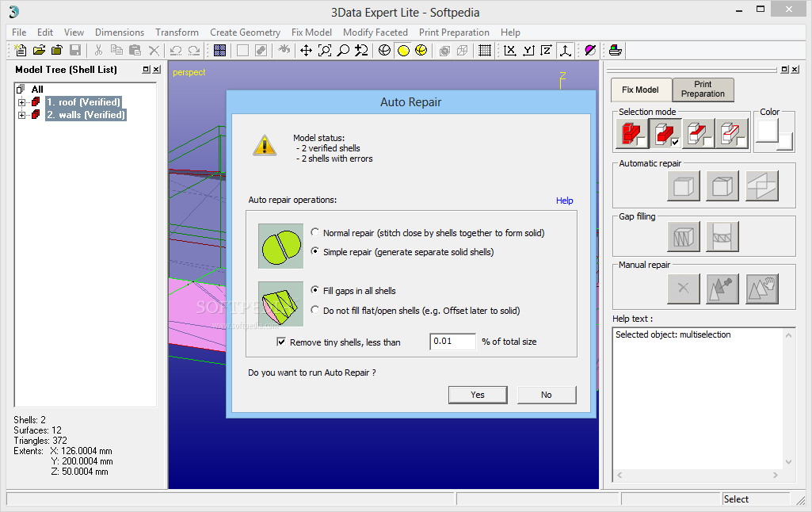Viewport: 812px width, 512px height.
Task: Click the New file toolbar icon
Action: tap(21, 50)
